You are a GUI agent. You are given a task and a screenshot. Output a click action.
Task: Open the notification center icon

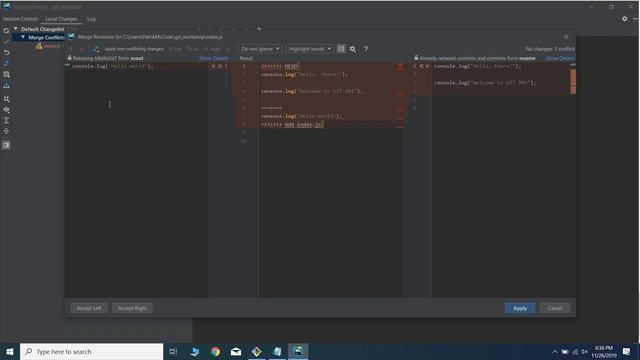coord(627,351)
